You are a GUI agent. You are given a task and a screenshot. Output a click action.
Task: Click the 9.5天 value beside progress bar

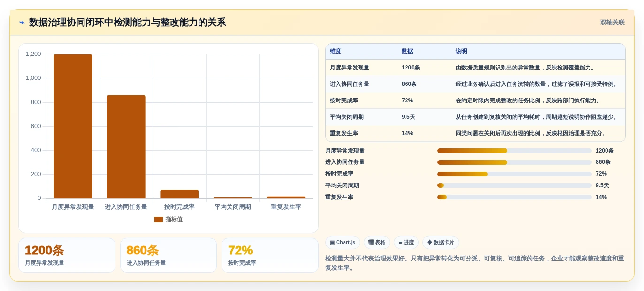[602, 185]
